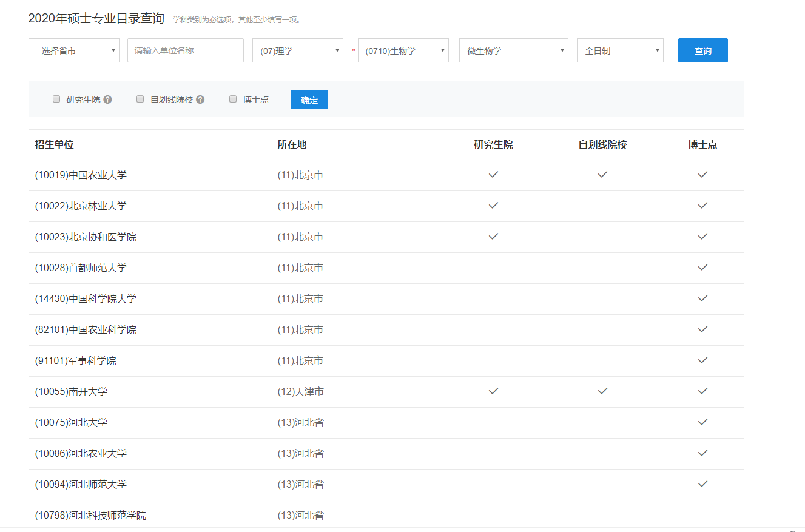805x532 pixels.
Task: Click 博士点 checkmark in 北京协和医学院 row
Action: click(x=702, y=237)
